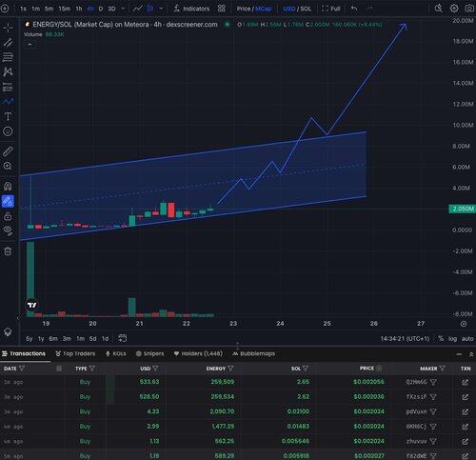Enter Full screen chart mode

point(330,9)
